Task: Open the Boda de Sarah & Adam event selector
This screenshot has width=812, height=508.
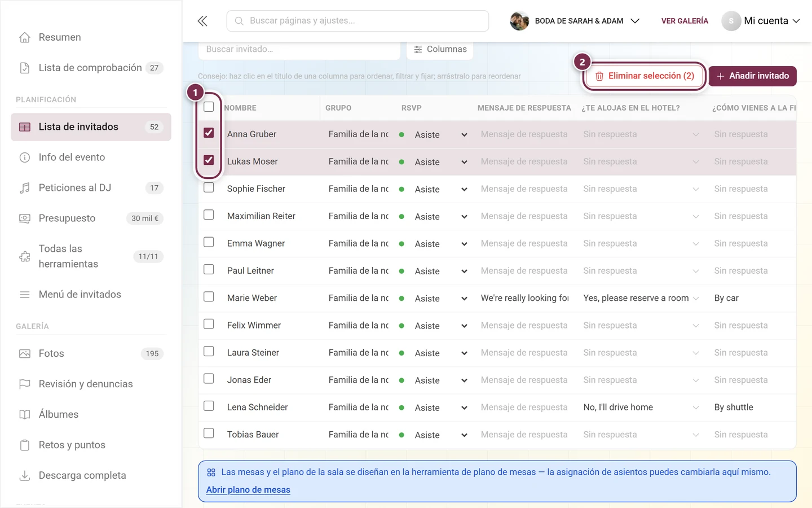Action: pyautogui.click(x=575, y=21)
